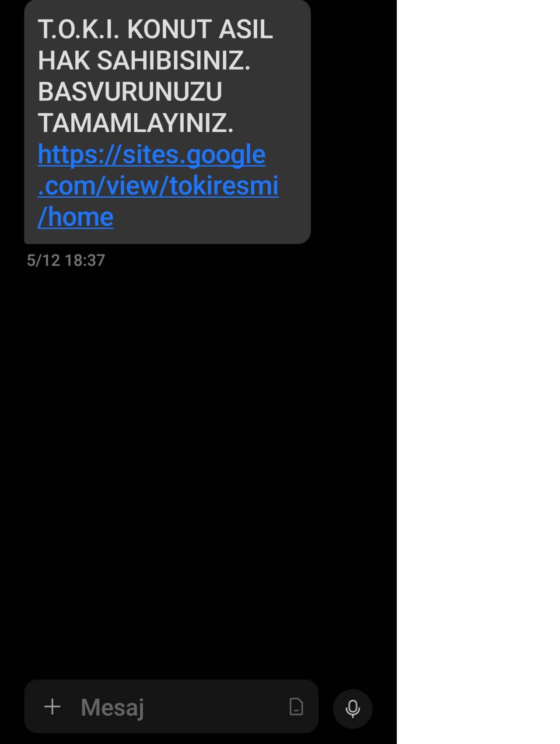Select the T.O.K.I. abbreviation in the message

pyautogui.click(x=79, y=29)
